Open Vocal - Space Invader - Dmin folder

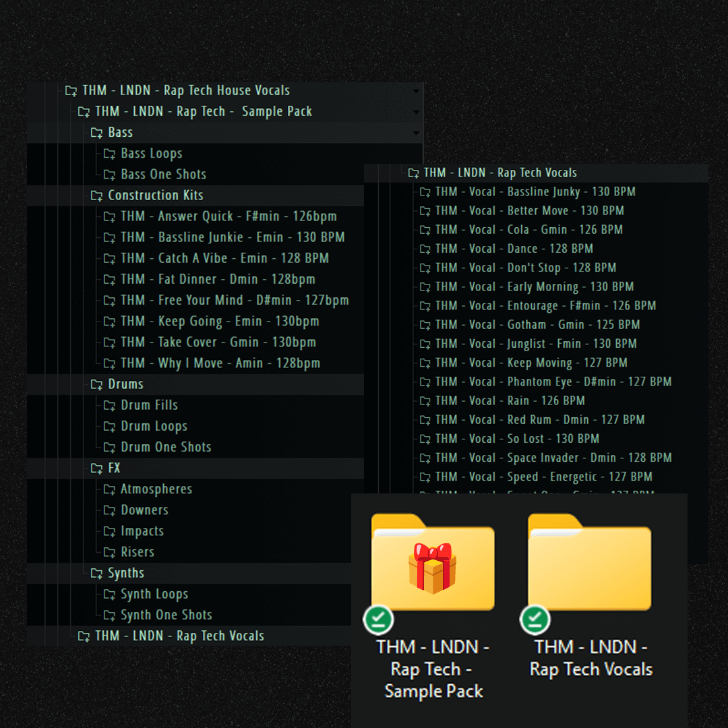pyautogui.click(x=553, y=458)
